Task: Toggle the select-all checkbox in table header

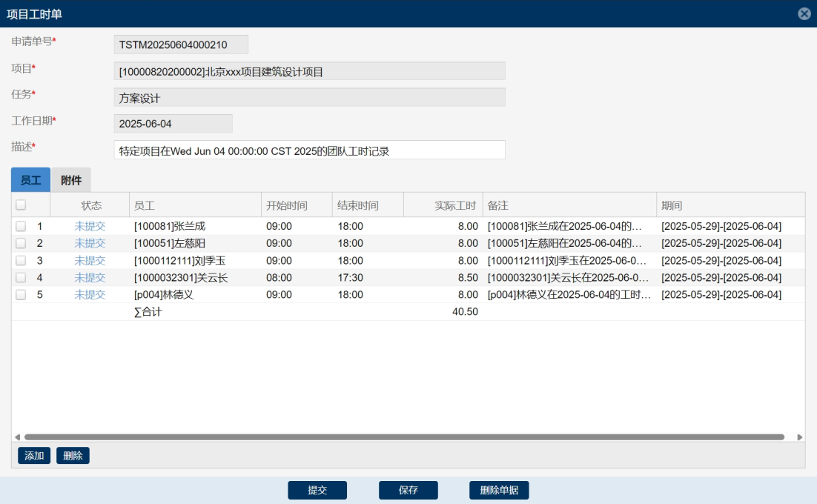Action: (x=21, y=205)
